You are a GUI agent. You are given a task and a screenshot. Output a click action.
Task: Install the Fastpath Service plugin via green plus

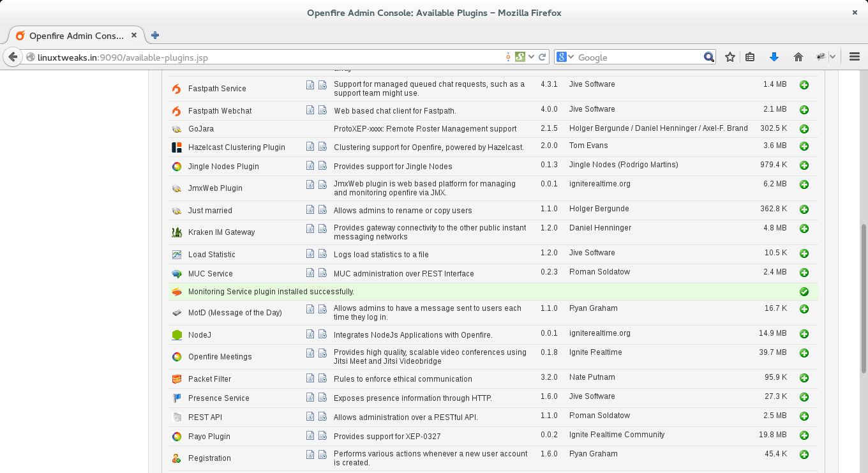(x=804, y=85)
